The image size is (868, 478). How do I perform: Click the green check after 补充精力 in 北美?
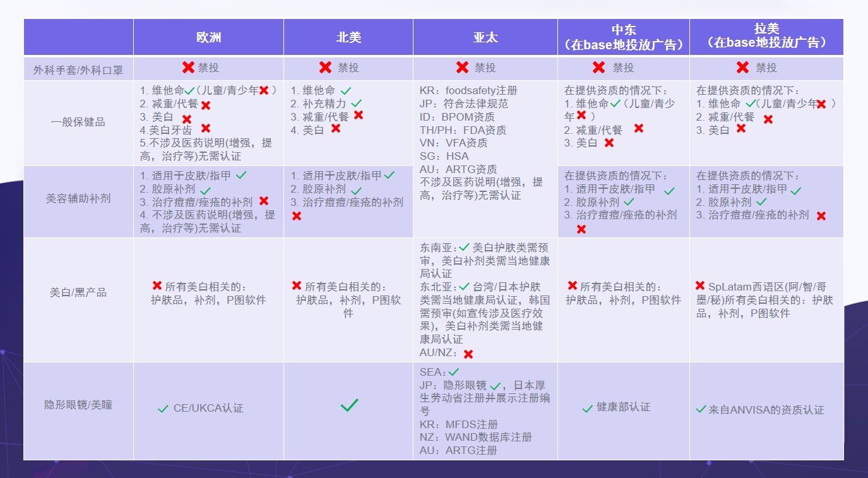357,103
